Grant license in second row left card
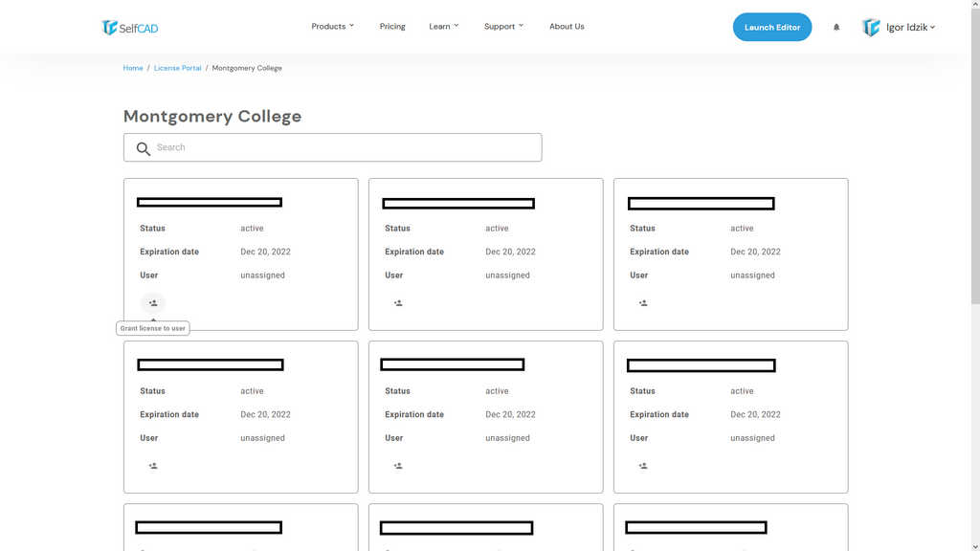 point(153,466)
